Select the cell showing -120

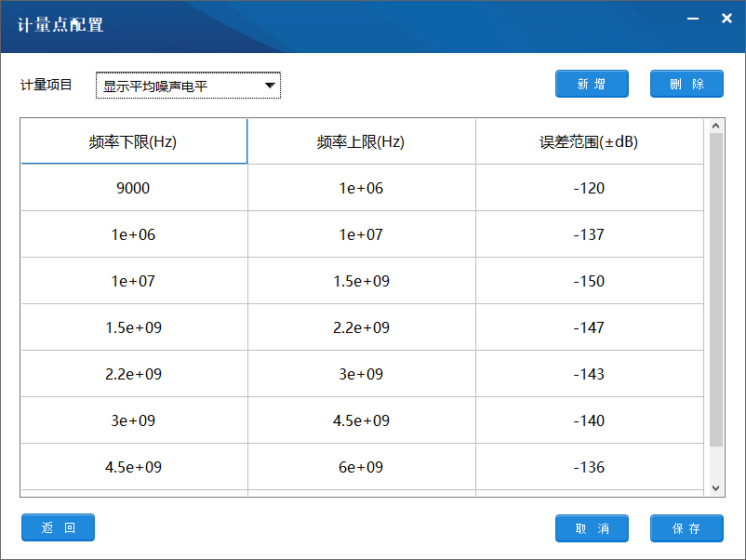pos(590,187)
